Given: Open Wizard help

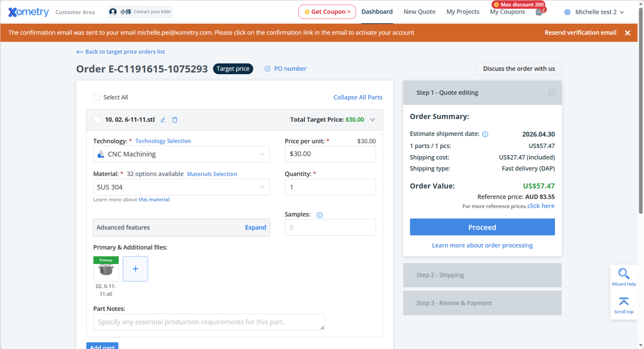Looking at the screenshot, I should 623,277.
